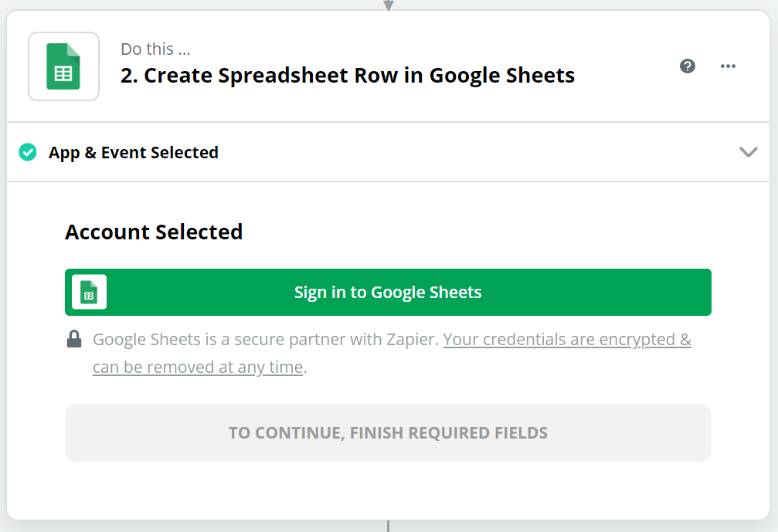This screenshot has width=778, height=532.
Task: Click the green checkmark beside App & Event Selected
Action: 28,152
